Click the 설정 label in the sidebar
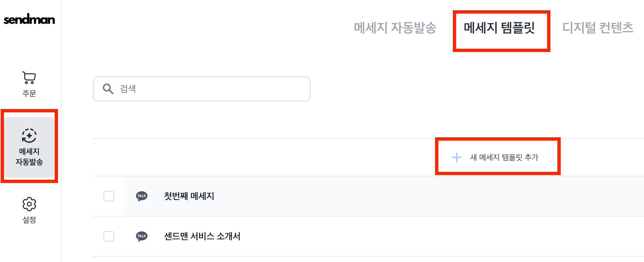Viewport: 644px width, 262px height. coord(29,220)
